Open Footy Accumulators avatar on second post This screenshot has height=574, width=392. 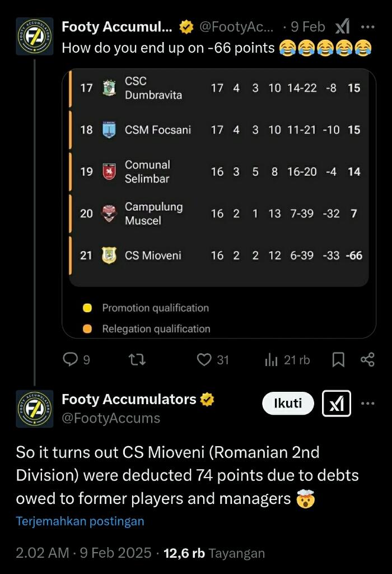tap(35, 409)
